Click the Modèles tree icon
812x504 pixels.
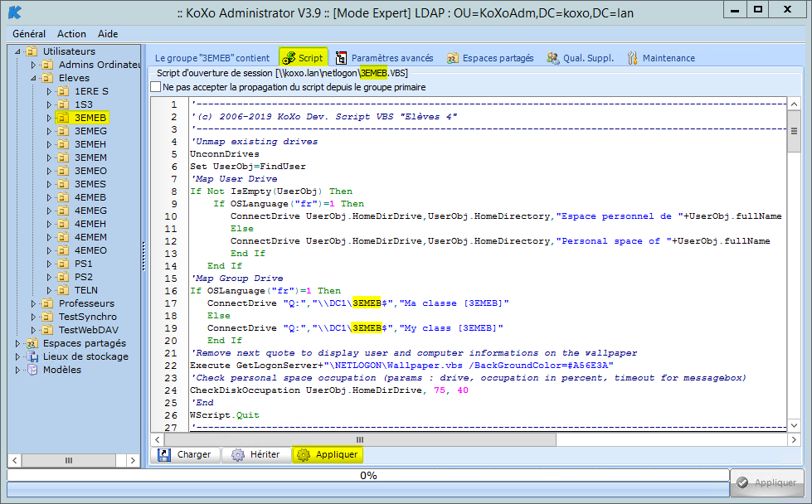[32, 370]
